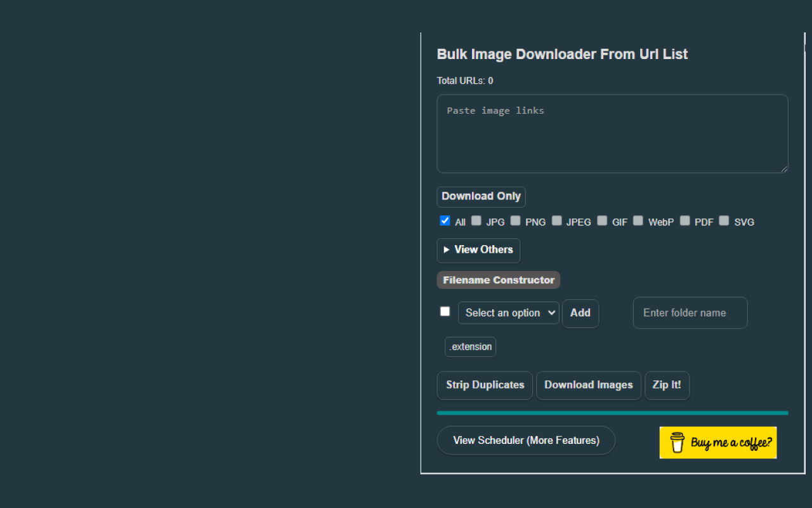This screenshot has width=812, height=508.
Task: Click the Total URLs: 0 counter
Action: (x=465, y=81)
